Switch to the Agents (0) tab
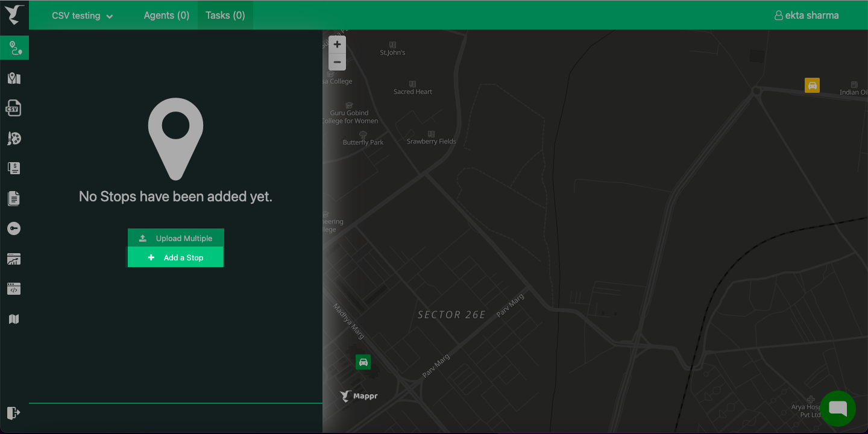868x434 pixels. pos(166,16)
